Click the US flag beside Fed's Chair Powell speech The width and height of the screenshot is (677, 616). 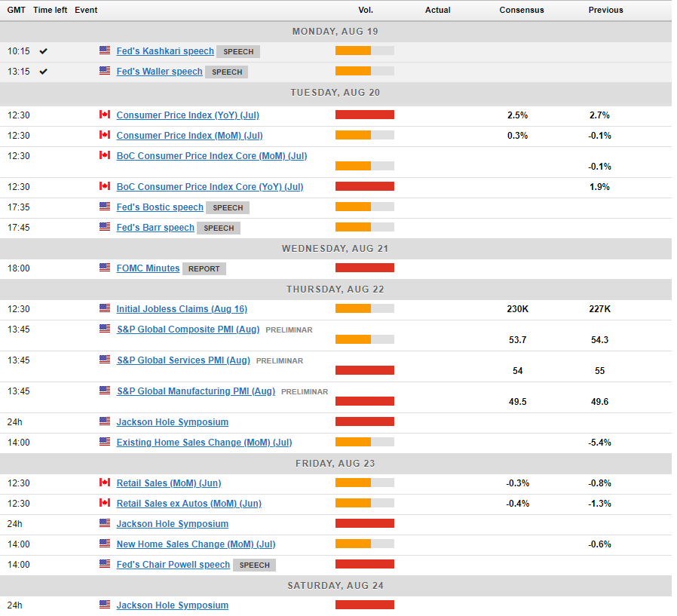click(105, 564)
